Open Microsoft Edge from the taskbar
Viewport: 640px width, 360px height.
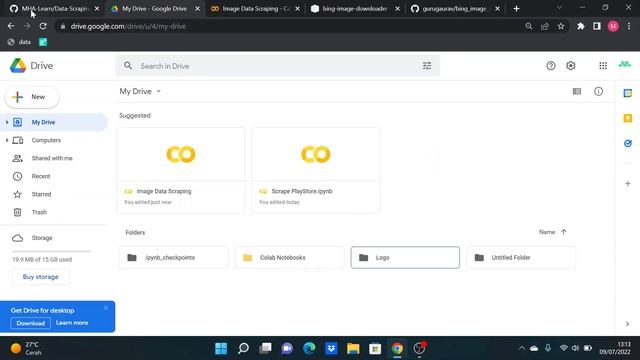309,348
